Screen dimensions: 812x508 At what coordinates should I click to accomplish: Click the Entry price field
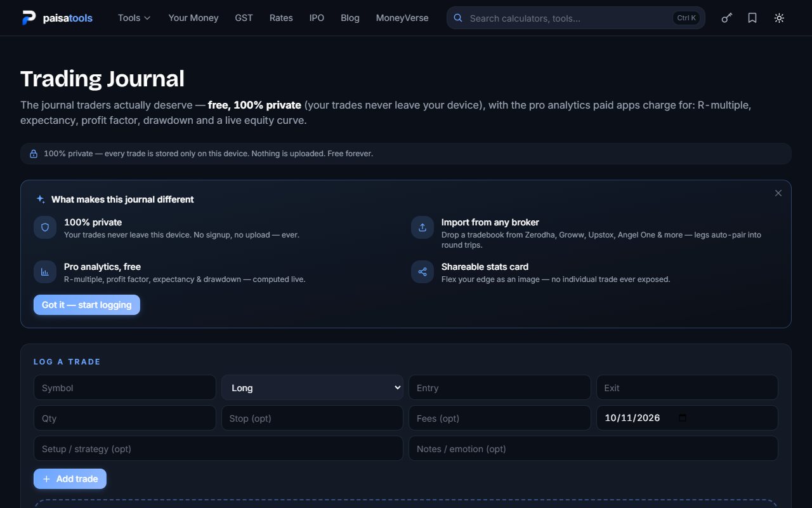(500, 387)
